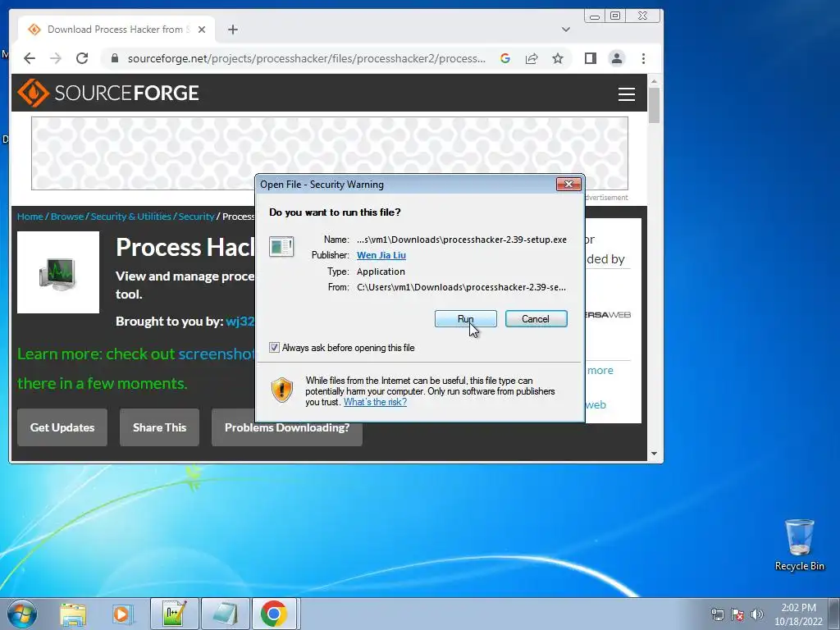This screenshot has width=840, height=630.
Task: Open the screenshots link
Action: (217, 354)
